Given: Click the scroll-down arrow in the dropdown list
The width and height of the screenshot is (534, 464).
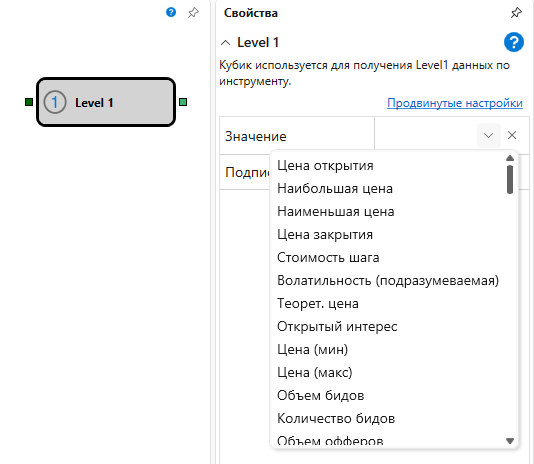Looking at the screenshot, I should coord(509,441).
